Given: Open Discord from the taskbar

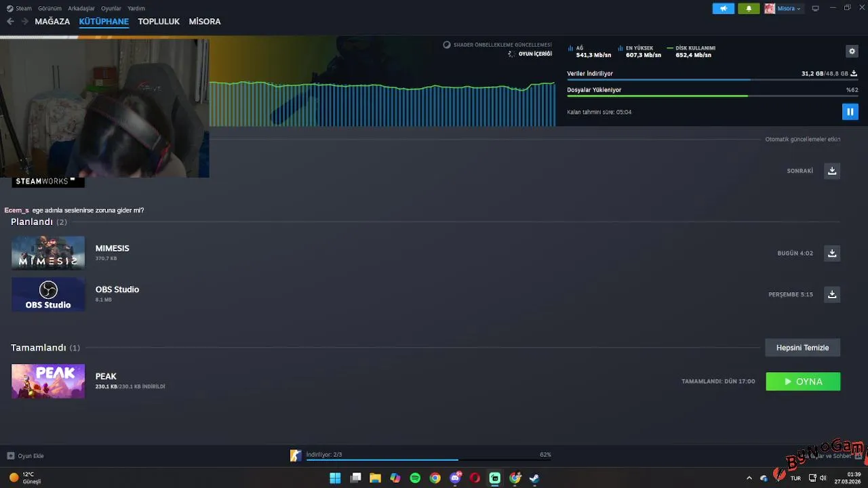Looking at the screenshot, I should point(455,478).
